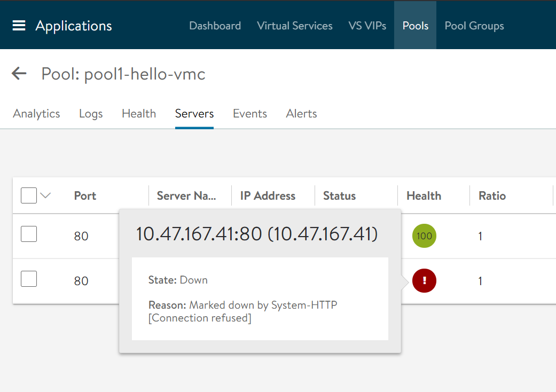Expand the bulk selection dropdown chevron

(x=45, y=195)
